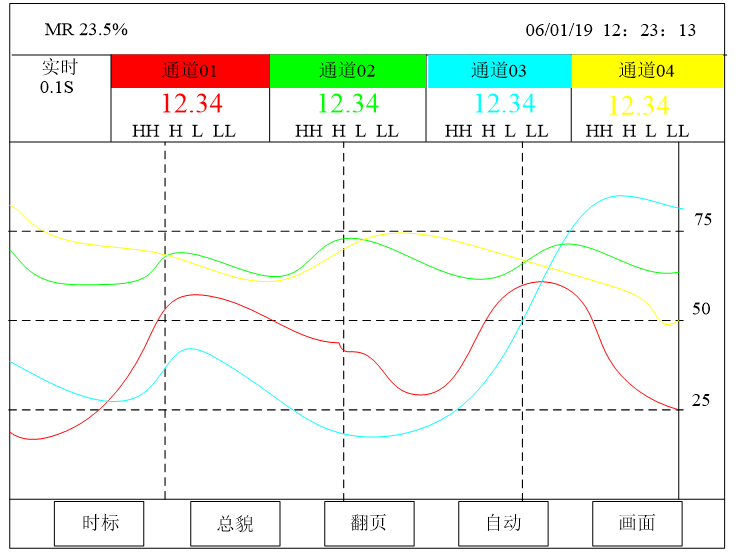Select the green 通道02 header

tap(348, 71)
